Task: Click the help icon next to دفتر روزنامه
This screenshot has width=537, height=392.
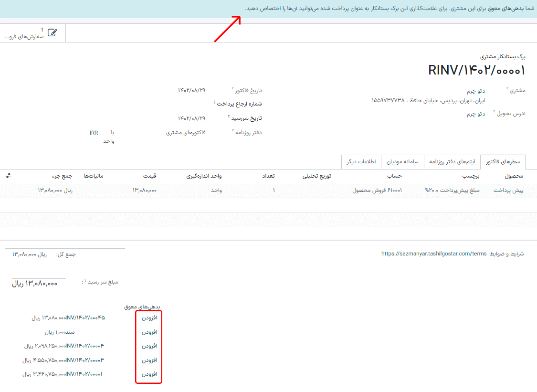Action: 232,131
